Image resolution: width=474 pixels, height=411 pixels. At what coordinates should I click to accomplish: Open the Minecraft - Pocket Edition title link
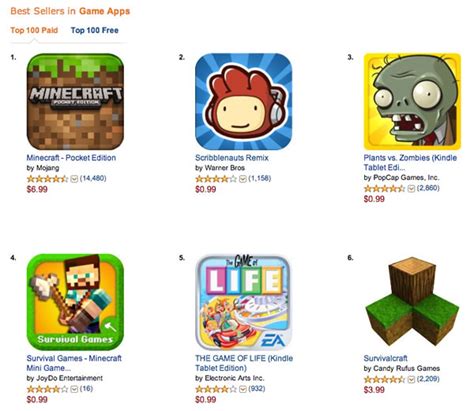71,158
